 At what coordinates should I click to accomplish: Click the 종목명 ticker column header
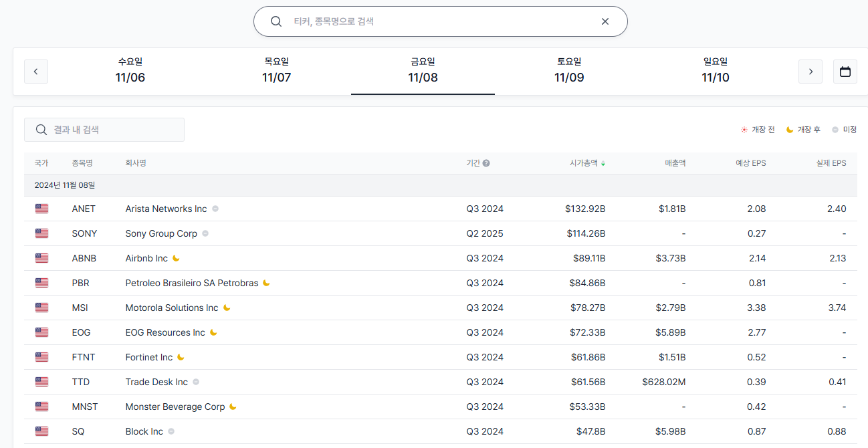click(x=82, y=163)
